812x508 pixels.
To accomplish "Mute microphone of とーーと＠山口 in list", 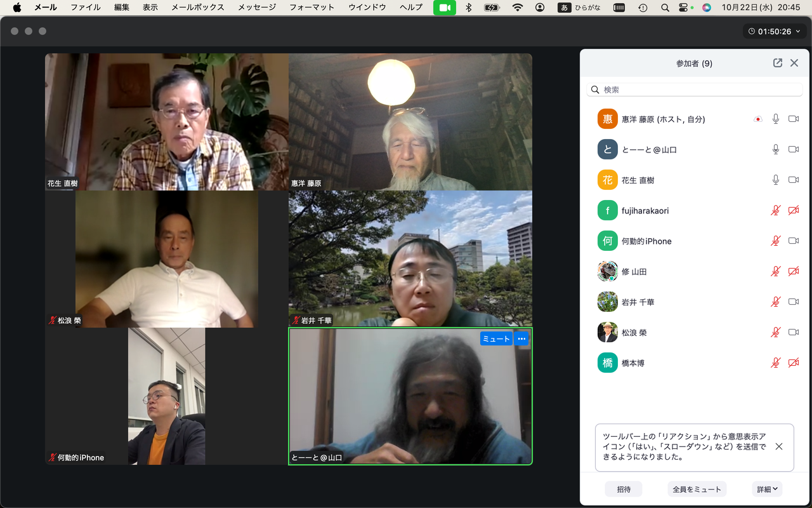I will tap(775, 149).
